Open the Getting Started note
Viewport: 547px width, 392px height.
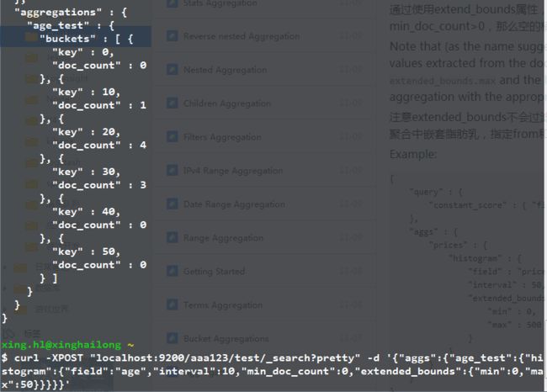point(215,272)
